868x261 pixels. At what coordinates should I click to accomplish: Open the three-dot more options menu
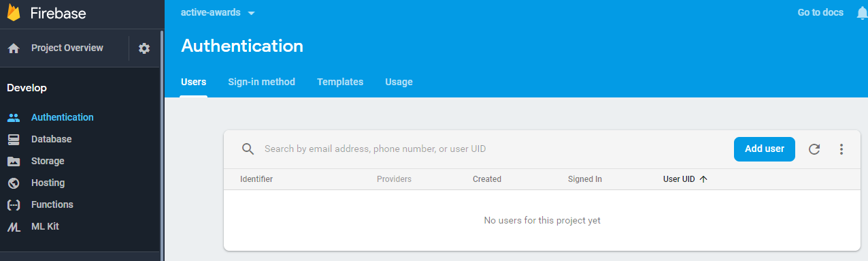pos(841,149)
